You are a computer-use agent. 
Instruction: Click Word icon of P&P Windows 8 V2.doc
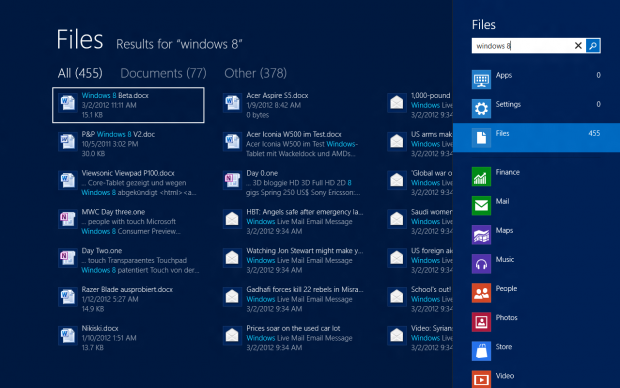click(x=68, y=142)
